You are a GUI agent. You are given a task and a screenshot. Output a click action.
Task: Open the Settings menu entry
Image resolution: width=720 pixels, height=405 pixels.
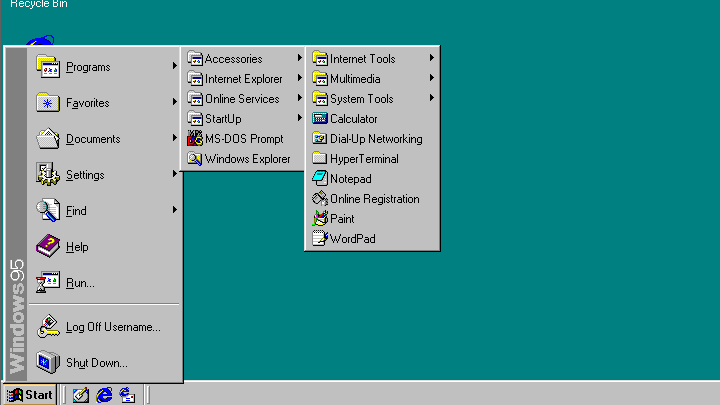tap(105, 174)
